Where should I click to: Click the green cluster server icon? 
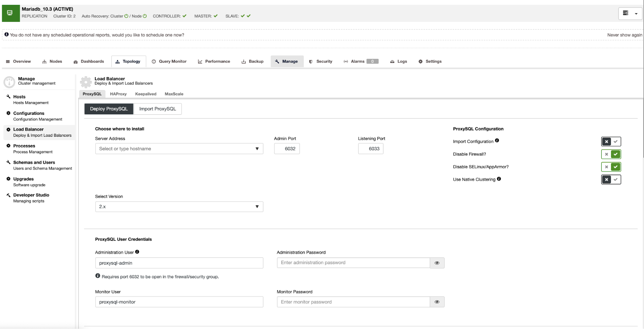coord(11,13)
